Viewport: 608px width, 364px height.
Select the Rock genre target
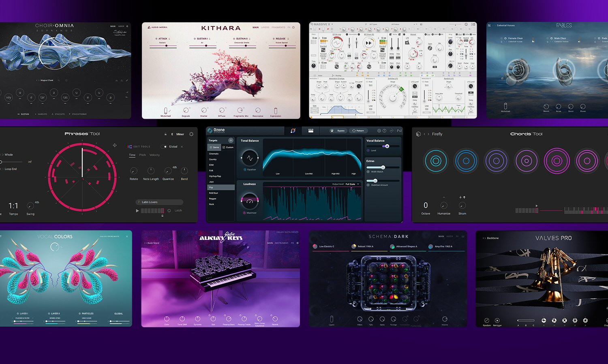221,204
